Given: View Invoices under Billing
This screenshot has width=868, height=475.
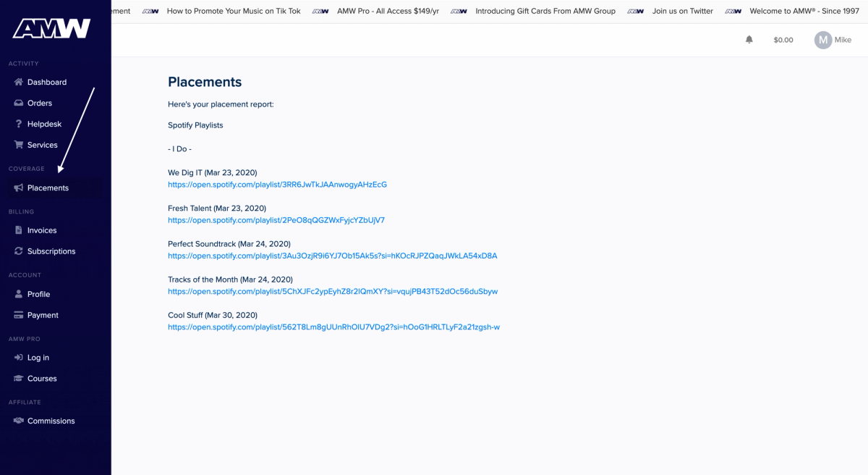Looking at the screenshot, I should tap(42, 230).
